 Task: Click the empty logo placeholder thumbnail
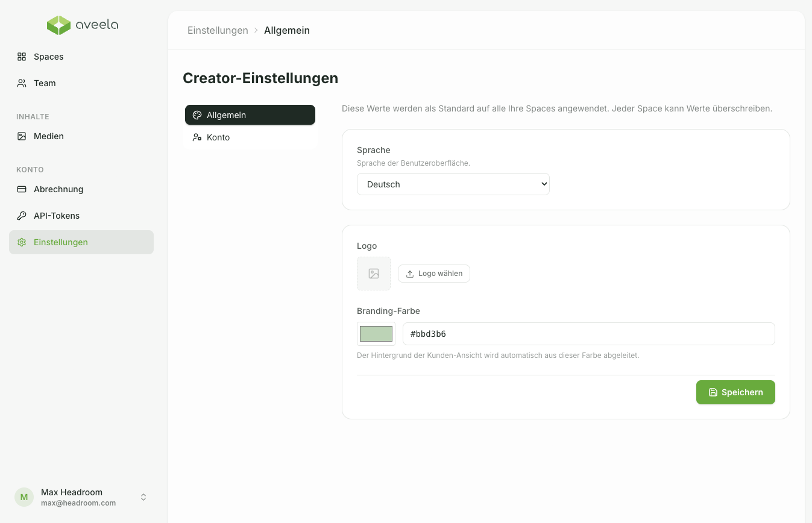tap(374, 274)
